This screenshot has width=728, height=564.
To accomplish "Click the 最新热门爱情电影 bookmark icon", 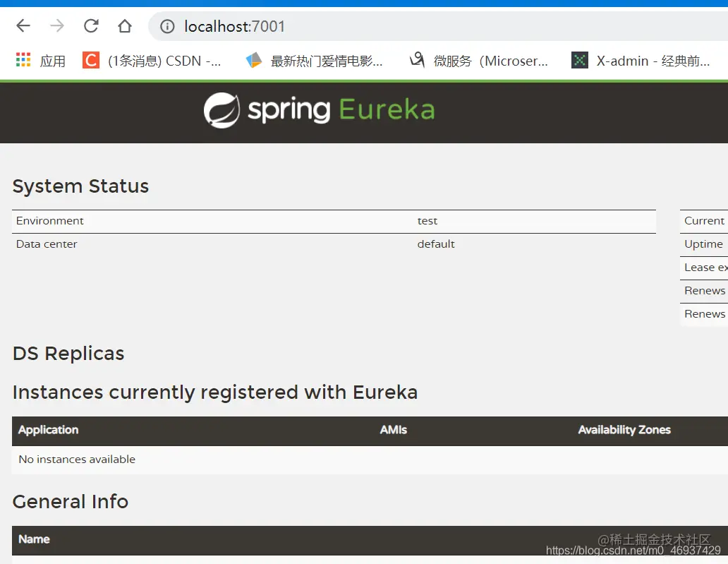I will [254, 61].
